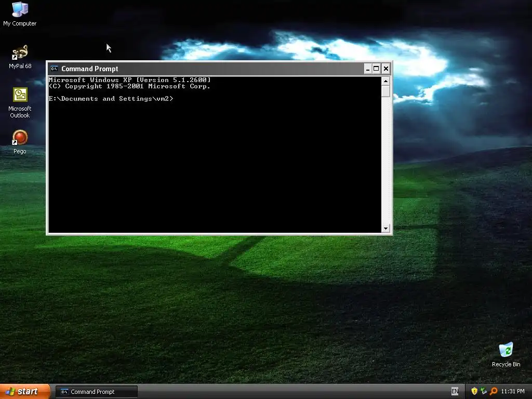Click the prompt line E:\Documents and Settings\vm2>
This screenshot has width=532, height=399.
pos(111,99)
